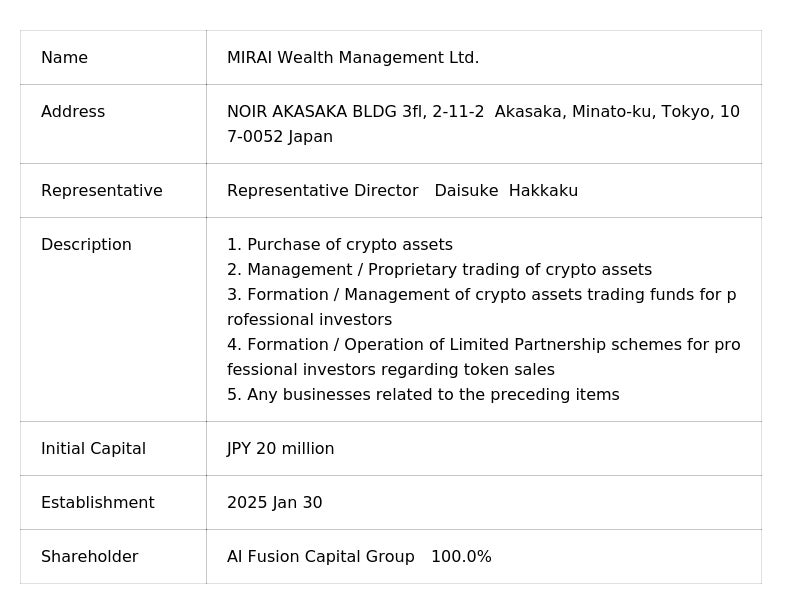
Task: Click item 1 Purchase of crypto assets
Action: [340, 245]
